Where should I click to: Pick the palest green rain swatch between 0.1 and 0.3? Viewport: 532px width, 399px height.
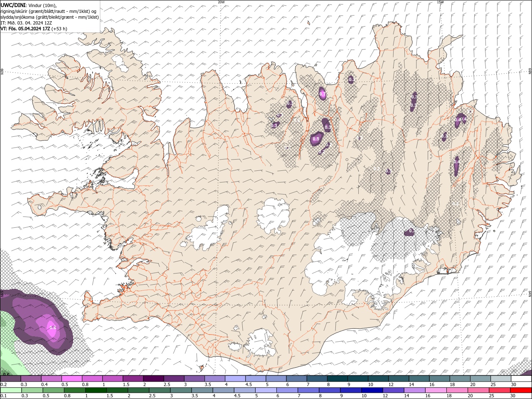tap(11, 390)
